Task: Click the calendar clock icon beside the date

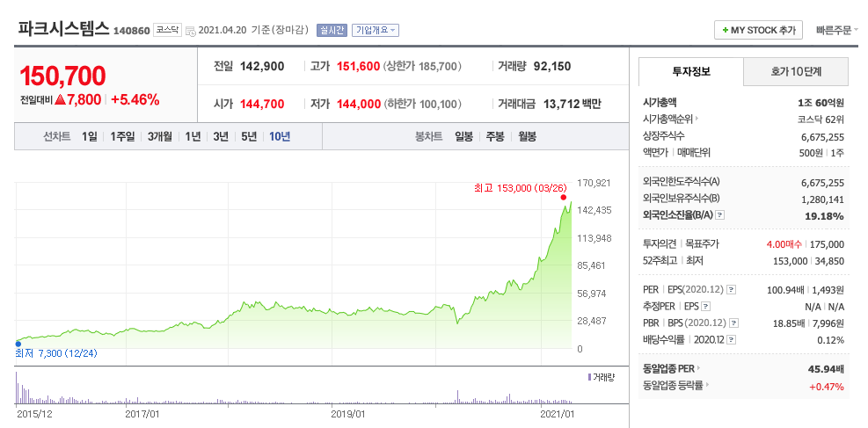Action: pyautogui.click(x=191, y=31)
